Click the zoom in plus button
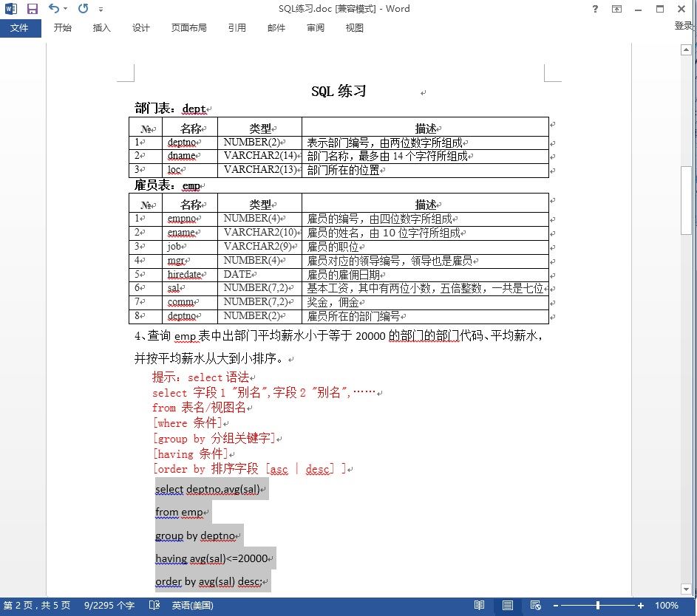Screen dimensions: 697x616 [641, 606]
